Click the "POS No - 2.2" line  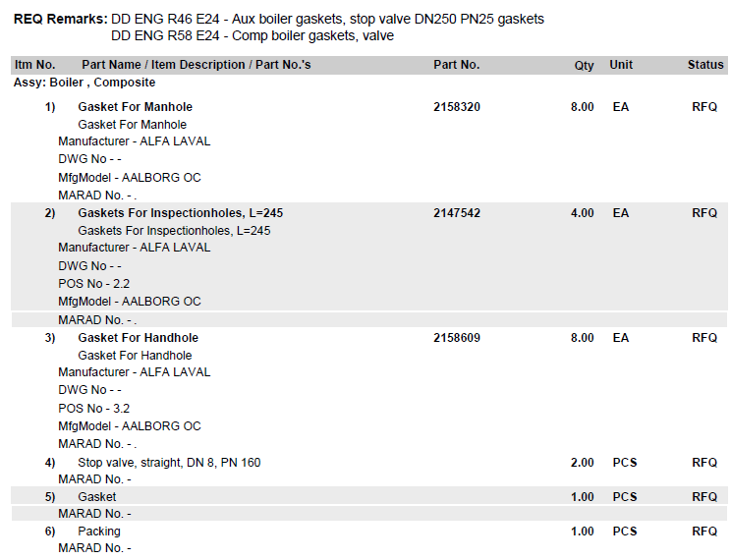[x=93, y=284]
